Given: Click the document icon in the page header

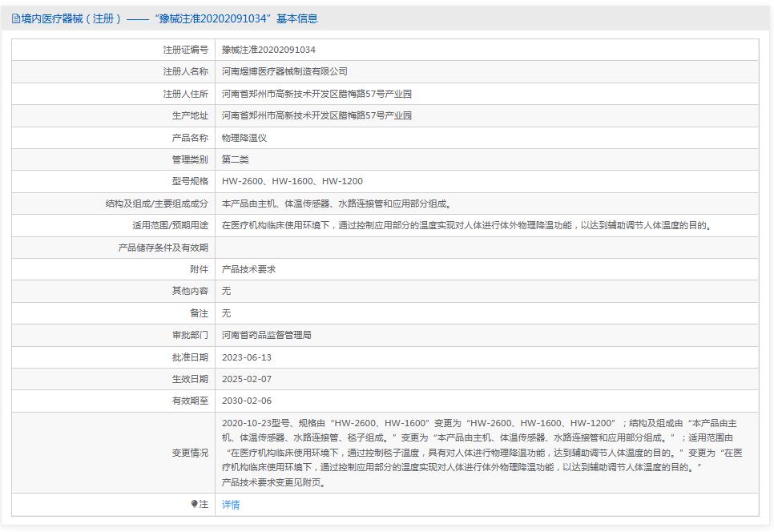Looking at the screenshot, I should tap(14, 18).
